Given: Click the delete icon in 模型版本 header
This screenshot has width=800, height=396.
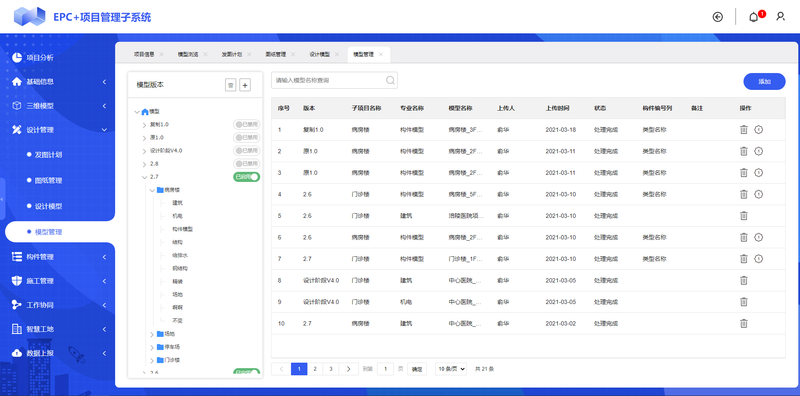Looking at the screenshot, I should [231, 85].
